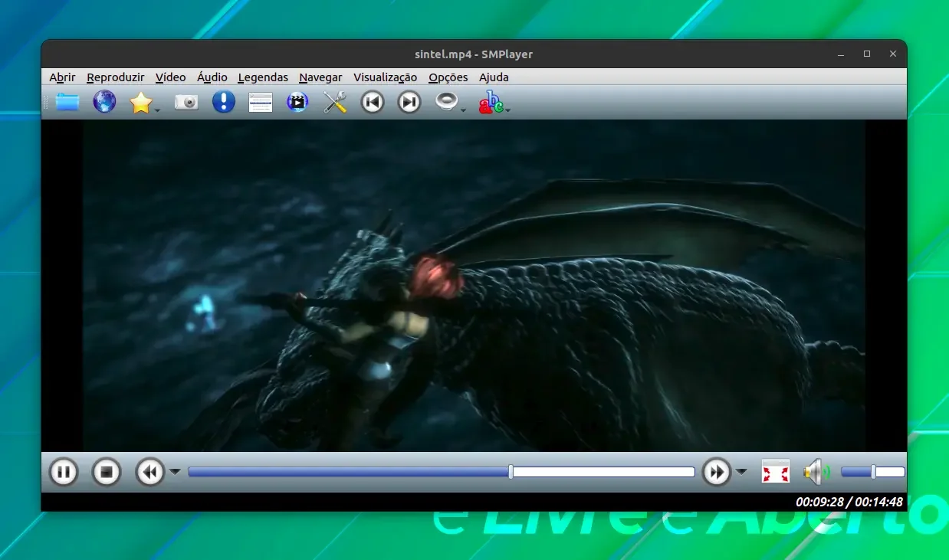Open URL with the globe icon
The image size is (949, 560).
(104, 102)
